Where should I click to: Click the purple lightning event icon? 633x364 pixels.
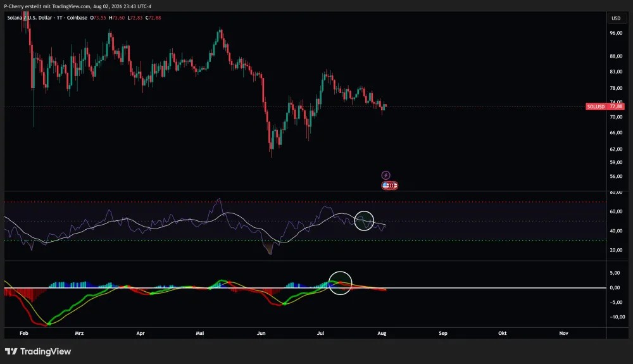(x=386, y=175)
